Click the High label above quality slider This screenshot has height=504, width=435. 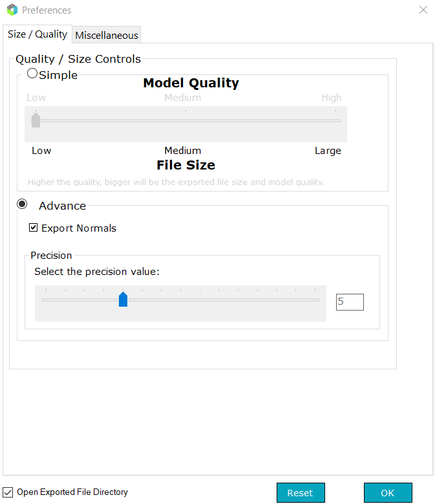331,98
